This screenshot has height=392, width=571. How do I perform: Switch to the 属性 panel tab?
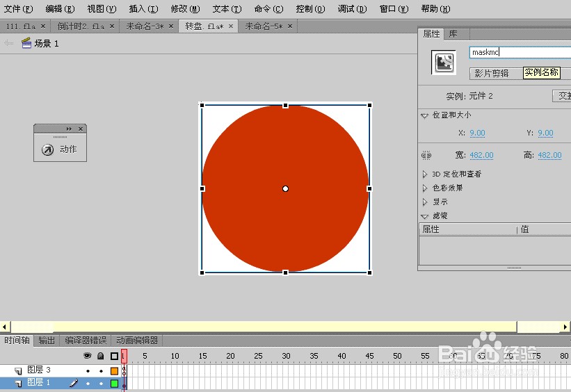[431, 34]
